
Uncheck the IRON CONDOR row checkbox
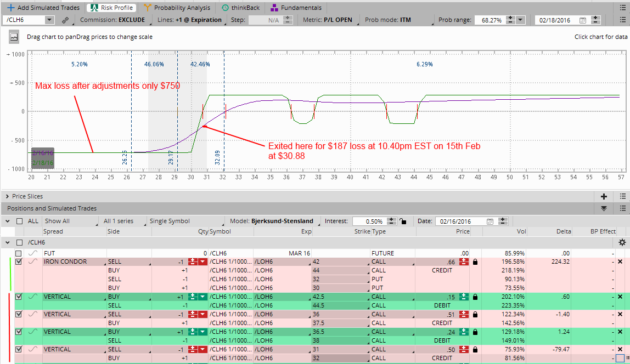(x=19, y=261)
